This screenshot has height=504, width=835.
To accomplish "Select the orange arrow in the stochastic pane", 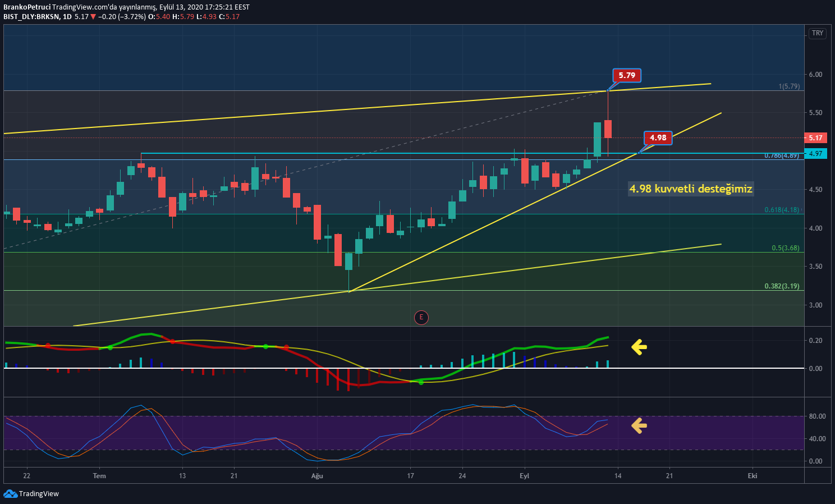I will coord(639,426).
